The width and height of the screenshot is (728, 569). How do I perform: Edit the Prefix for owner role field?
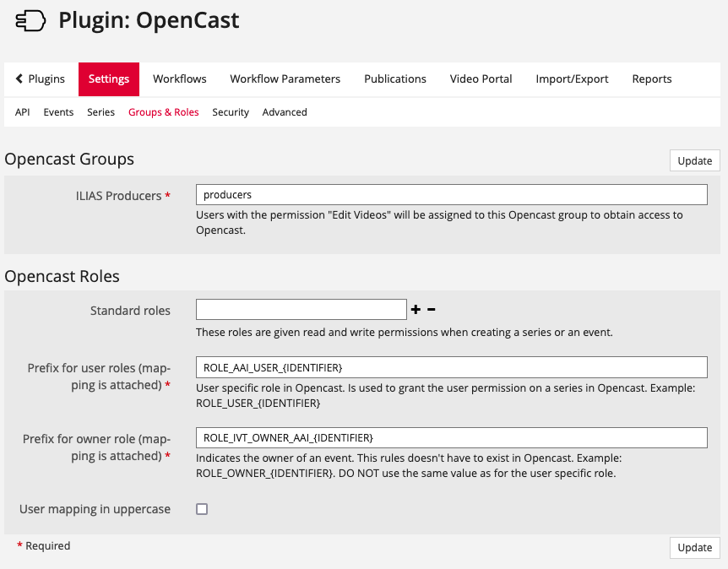click(x=451, y=437)
